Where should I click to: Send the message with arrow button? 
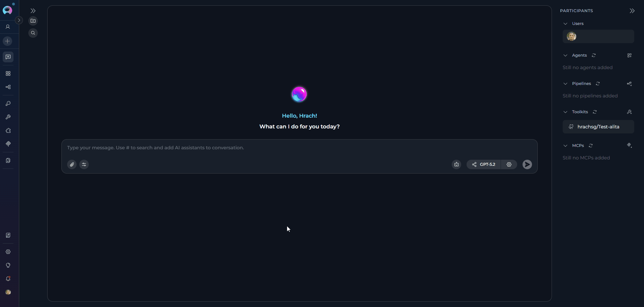click(527, 164)
